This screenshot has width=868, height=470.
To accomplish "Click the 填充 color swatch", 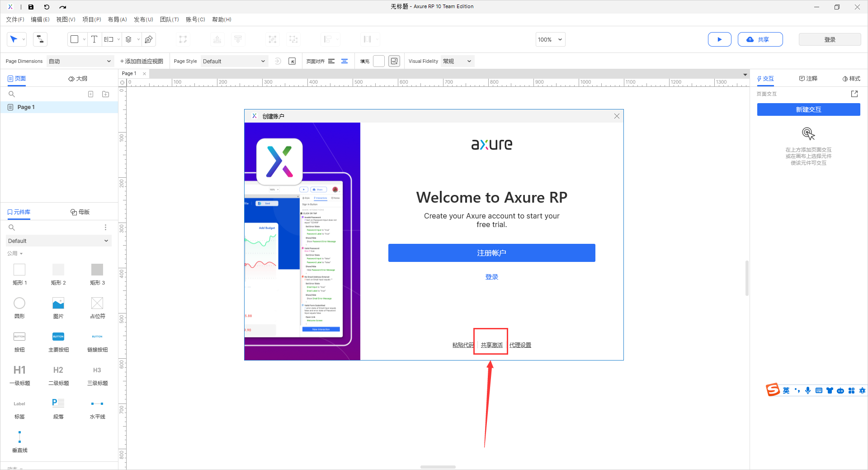I will 378,61.
